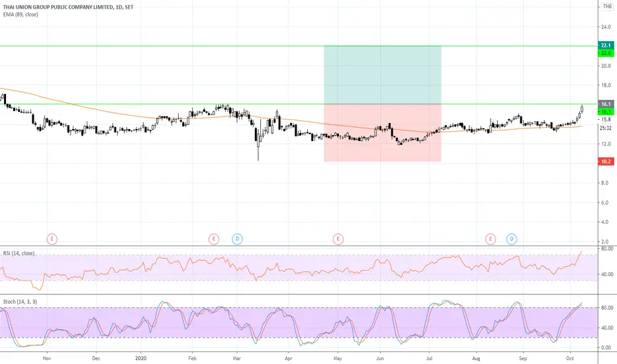Click the 2020 label on time axis
Screen dimensions: 617x364
click(x=140, y=359)
